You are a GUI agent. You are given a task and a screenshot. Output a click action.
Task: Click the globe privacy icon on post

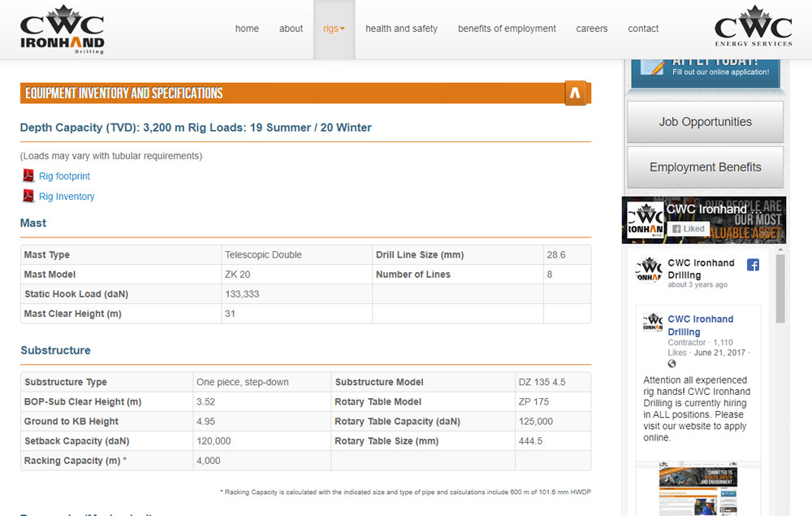pos(672,363)
